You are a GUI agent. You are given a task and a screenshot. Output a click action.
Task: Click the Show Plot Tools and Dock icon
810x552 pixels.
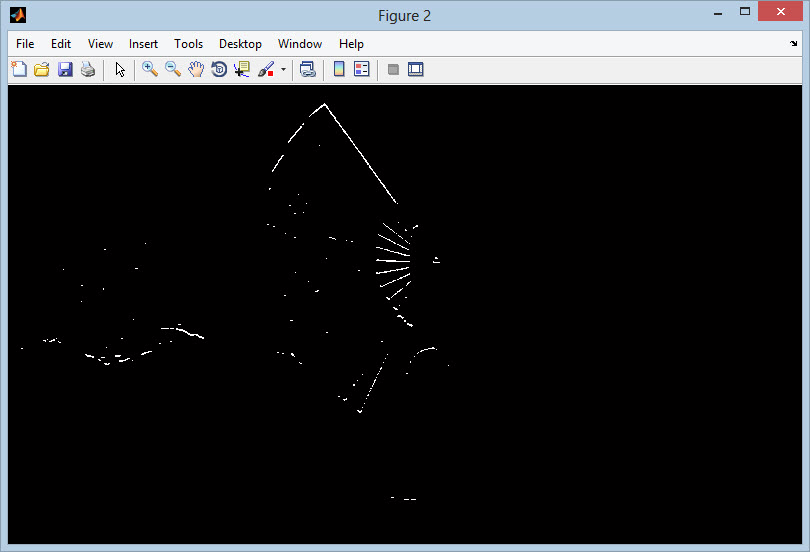pyautogui.click(x=416, y=69)
